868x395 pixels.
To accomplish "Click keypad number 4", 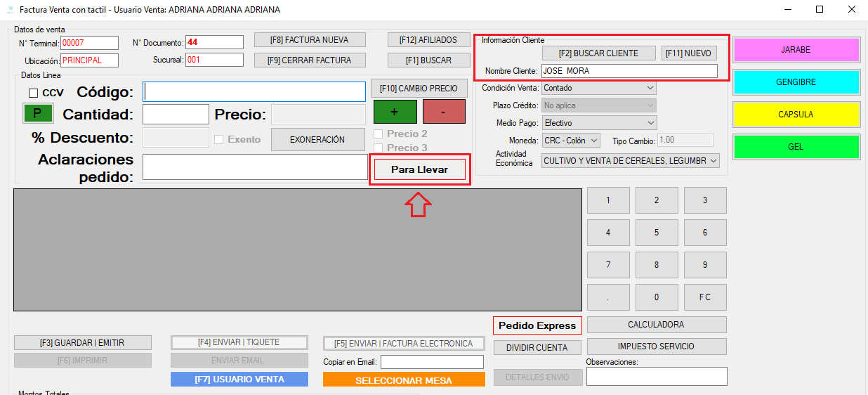I will [608, 233].
